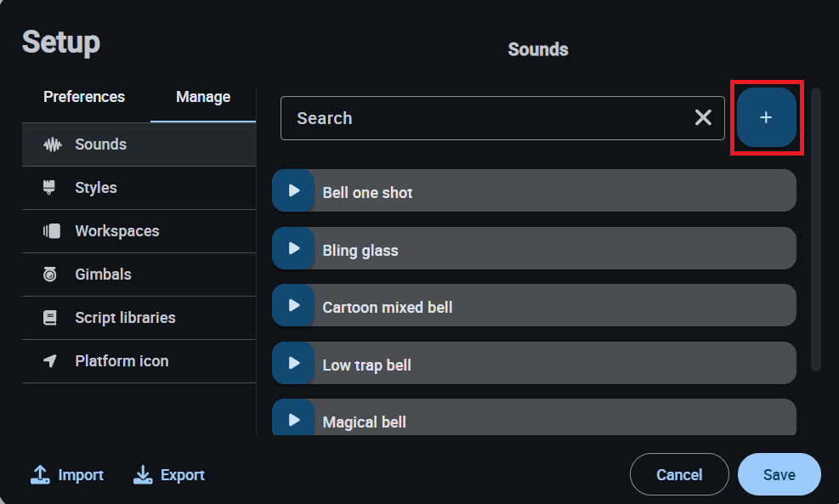Play the Magical bell sound

click(293, 420)
